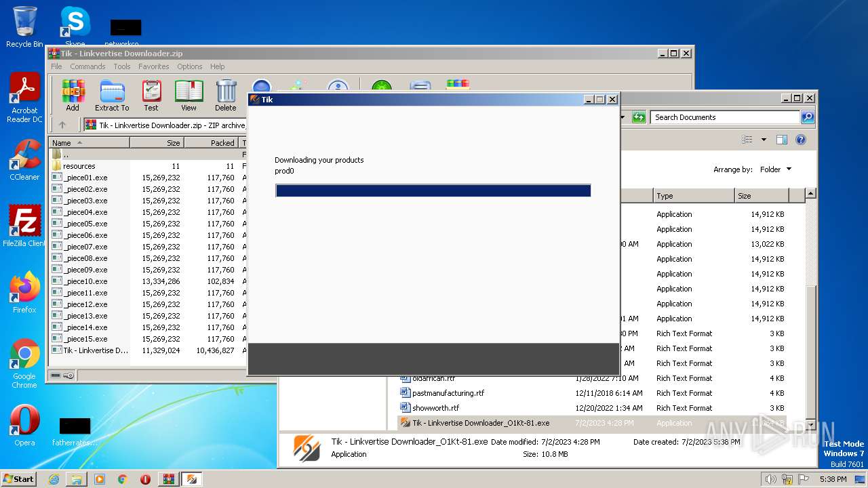Viewport: 868px width, 488px height.
Task: Click the Add icon in WinRAR toolbar
Action: [73, 95]
